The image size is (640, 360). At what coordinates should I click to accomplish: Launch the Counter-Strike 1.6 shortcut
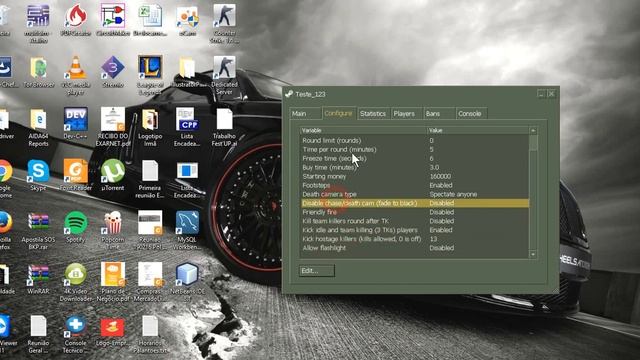[224, 24]
